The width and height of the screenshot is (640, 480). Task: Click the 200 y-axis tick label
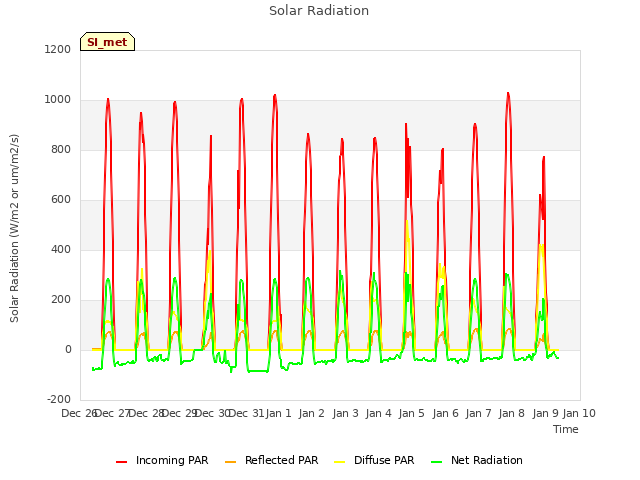click(61, 300)
